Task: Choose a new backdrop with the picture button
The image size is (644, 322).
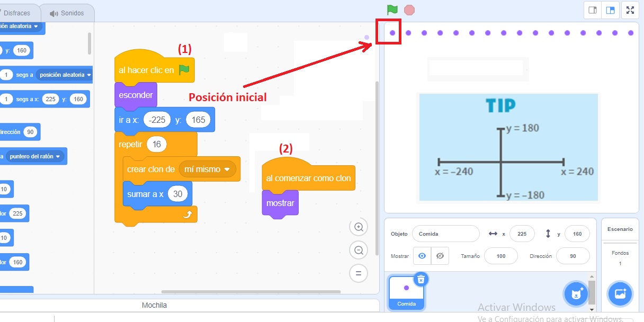Action: (x=620, y=294)
